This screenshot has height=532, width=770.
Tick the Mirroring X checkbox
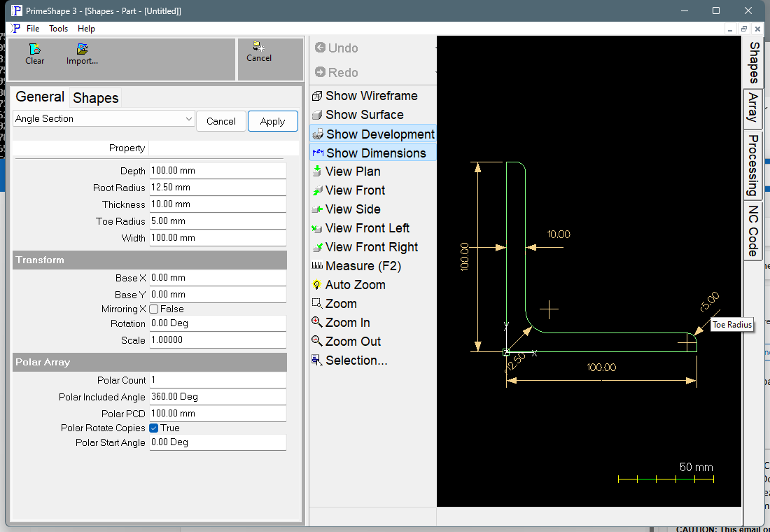click(154, 309)
